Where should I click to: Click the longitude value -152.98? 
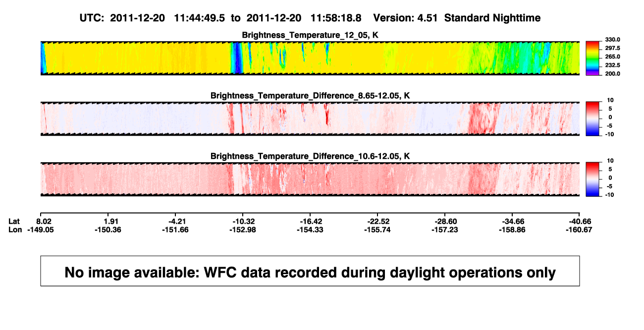[243, 230]
